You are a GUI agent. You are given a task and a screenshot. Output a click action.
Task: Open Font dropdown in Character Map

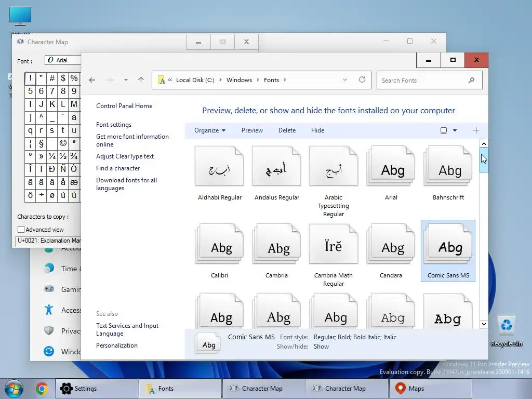63,60
